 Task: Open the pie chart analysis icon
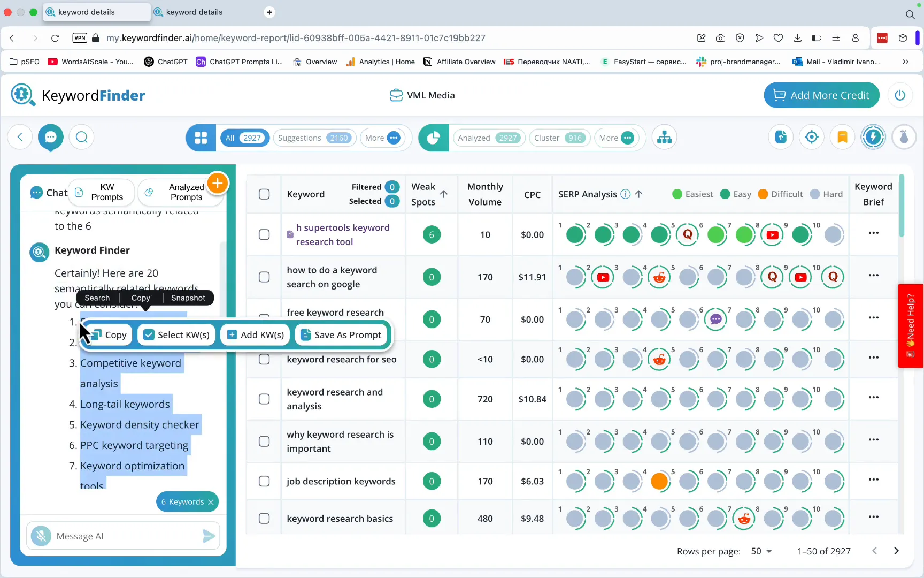coord(434,138)
